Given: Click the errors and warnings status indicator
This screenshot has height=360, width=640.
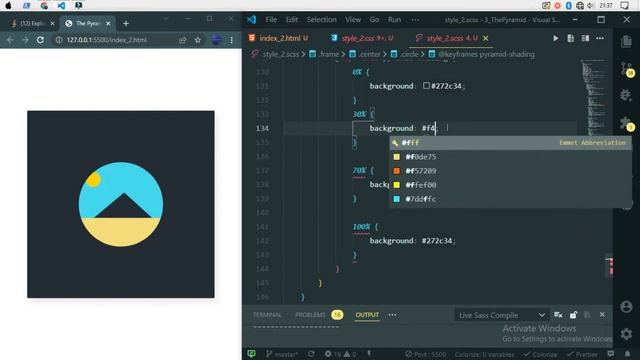Looking at the screenshot, I should coord(340,354).
